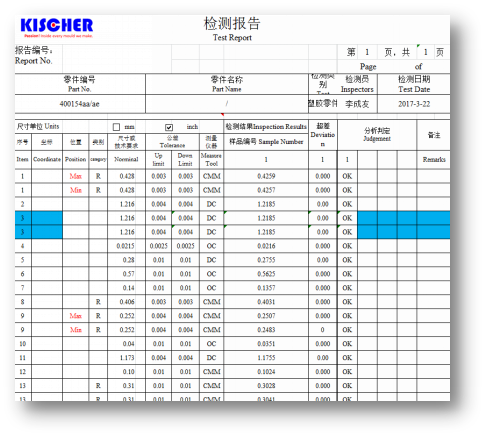The image size is (487, 438).
Task: Select sample value 0.4259 cell
Action: pos(266,176)
